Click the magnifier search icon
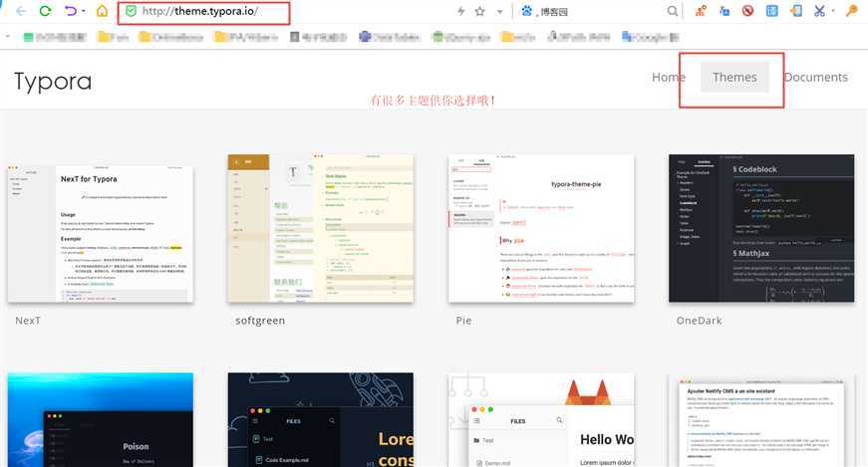 672,11
